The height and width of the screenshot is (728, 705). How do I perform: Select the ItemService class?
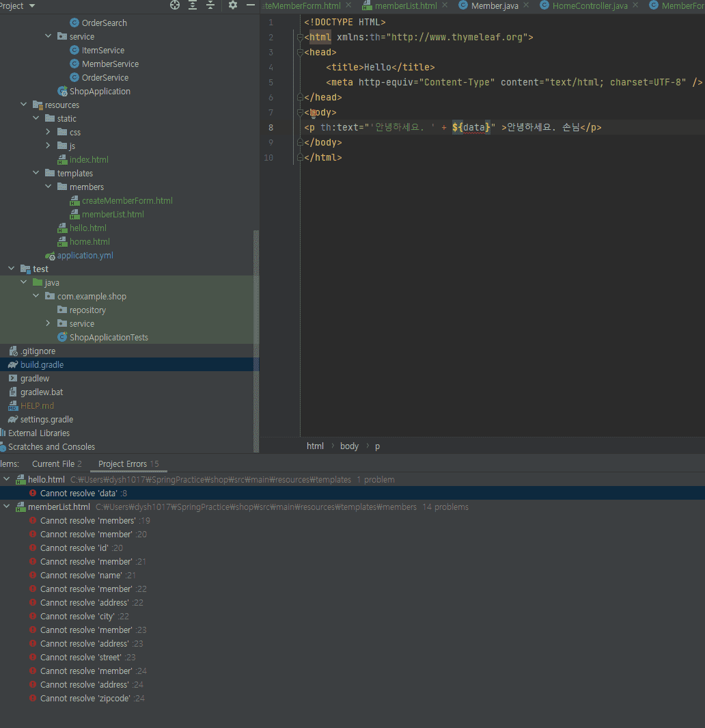click(x=103, y=50)
